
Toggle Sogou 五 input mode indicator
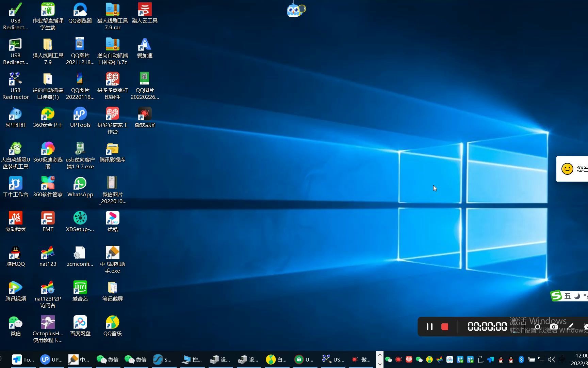point(567,296)
